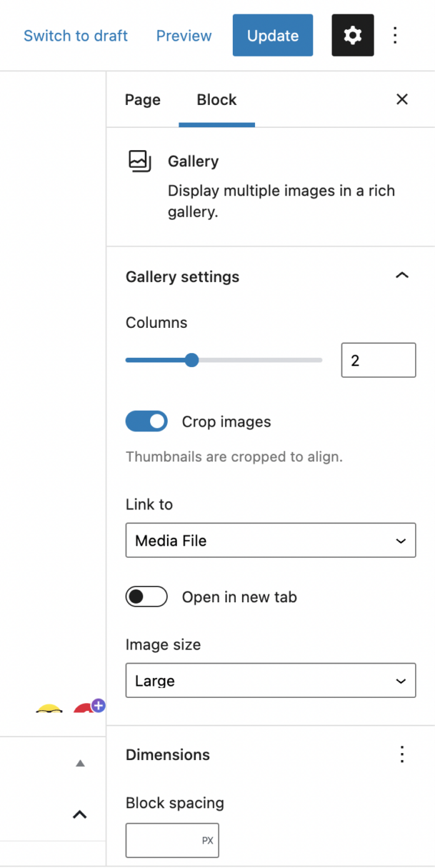Click the purple plus badge icon
The height and width of the screenshot is (868, 435).
99,705
